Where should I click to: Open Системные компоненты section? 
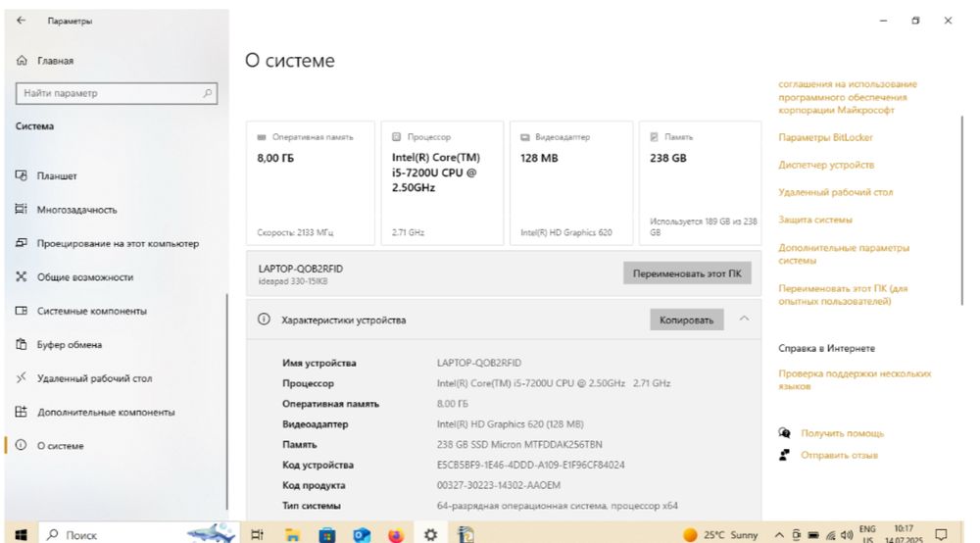[x=81, y=311]
